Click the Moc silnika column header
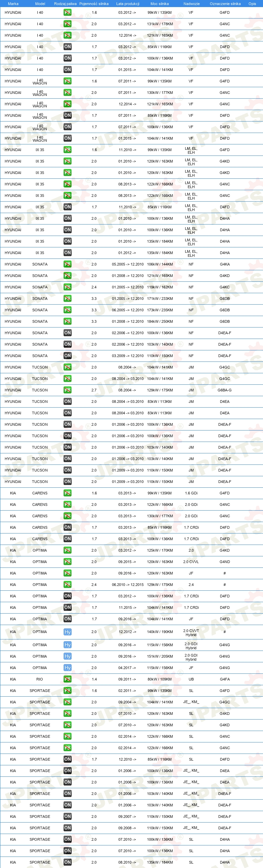 pos(160,4)
